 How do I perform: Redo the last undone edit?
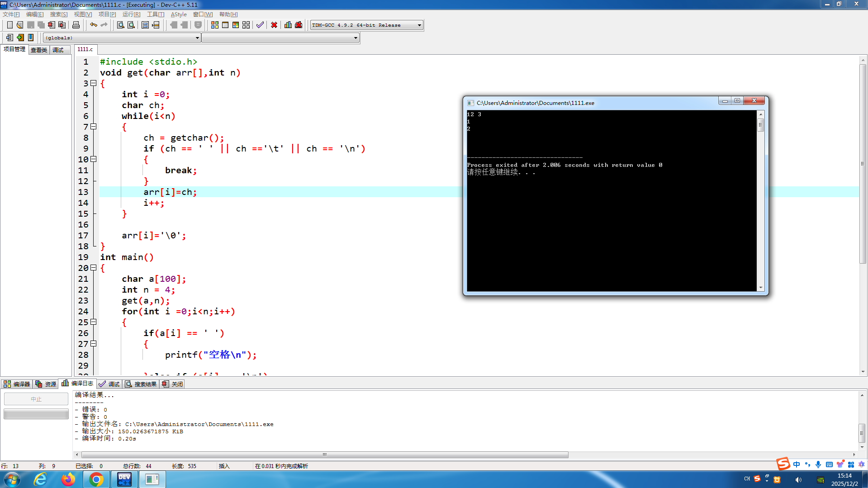(104, 25)
